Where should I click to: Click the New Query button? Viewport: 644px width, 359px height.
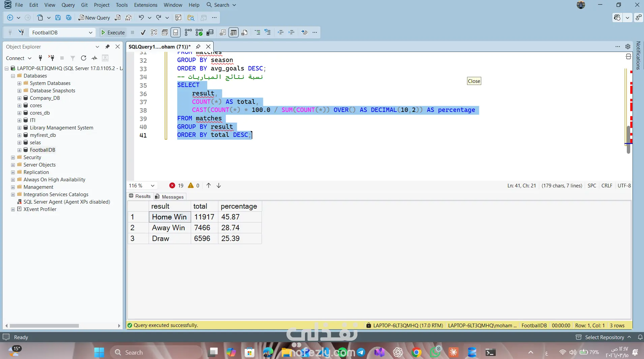[94, 18]
